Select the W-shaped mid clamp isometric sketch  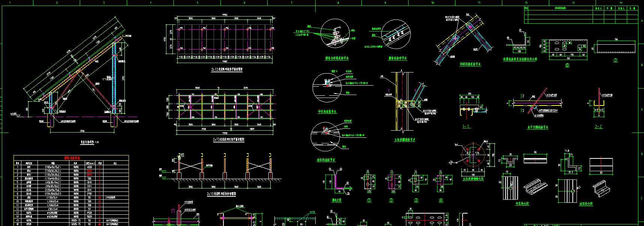coord(535,187)
